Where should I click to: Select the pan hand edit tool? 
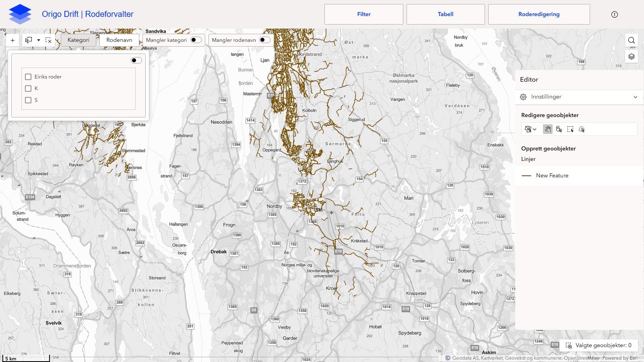pos(548,129)
